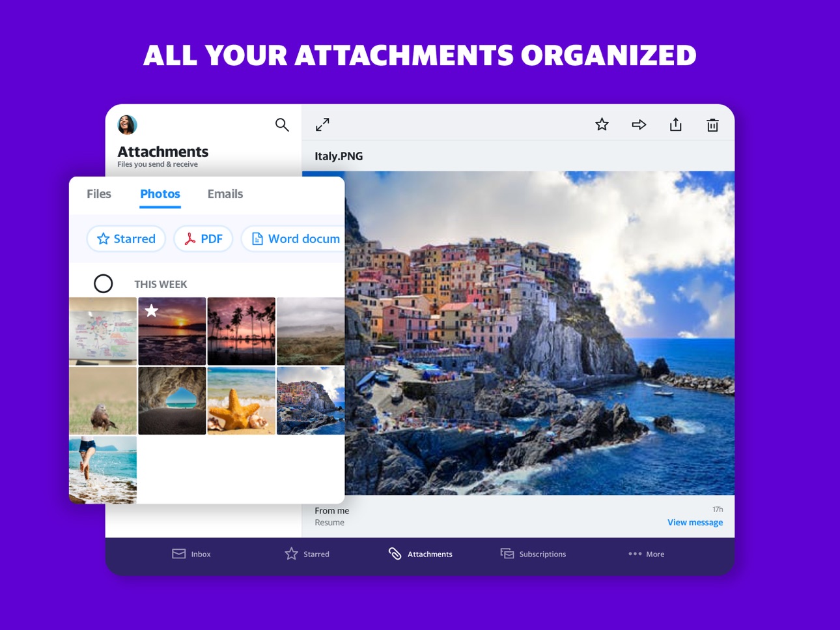Viewport: 840px width, 630px height.
Task: Open View message link
Action: (x=695, y=522)
